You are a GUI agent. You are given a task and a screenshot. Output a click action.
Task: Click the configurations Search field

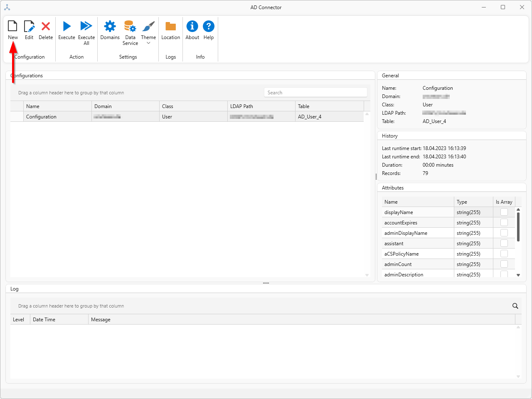[x=315, y=93]
